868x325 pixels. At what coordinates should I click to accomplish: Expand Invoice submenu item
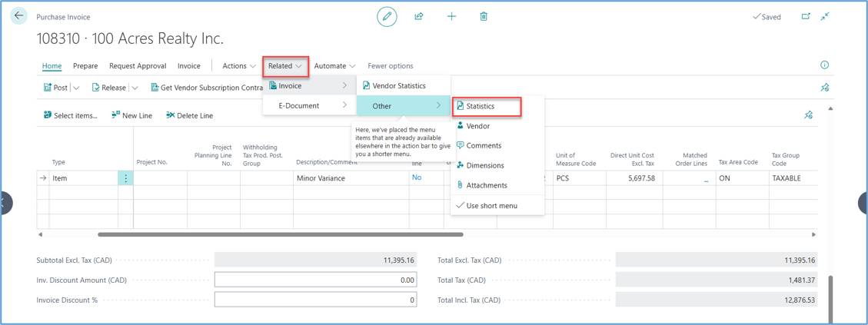309,86
